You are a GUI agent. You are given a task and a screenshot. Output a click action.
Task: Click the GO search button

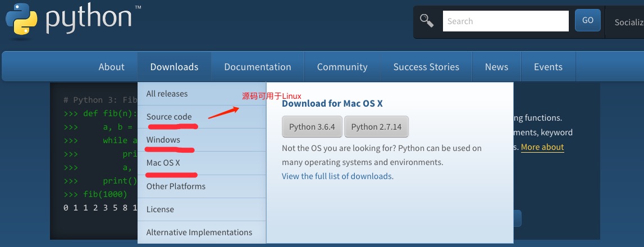(x=588, y=21)
